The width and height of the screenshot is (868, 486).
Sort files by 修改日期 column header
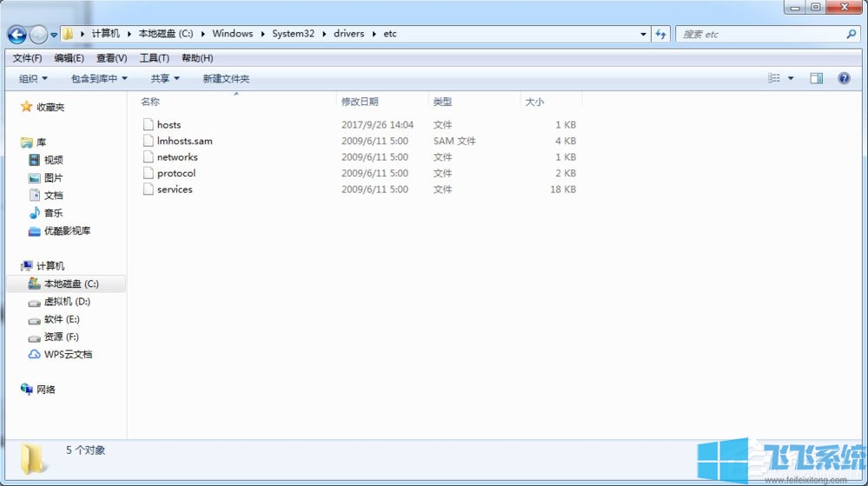[x=360, y=102]
